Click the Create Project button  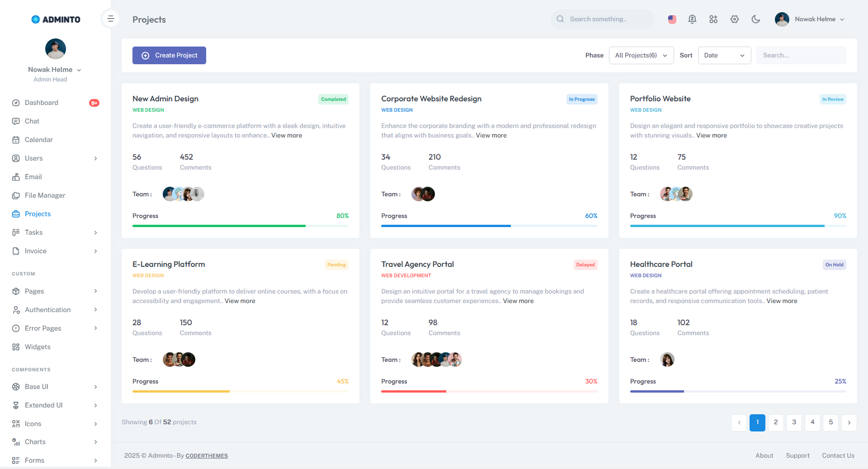pyautogui.click(x=169, y=55)
